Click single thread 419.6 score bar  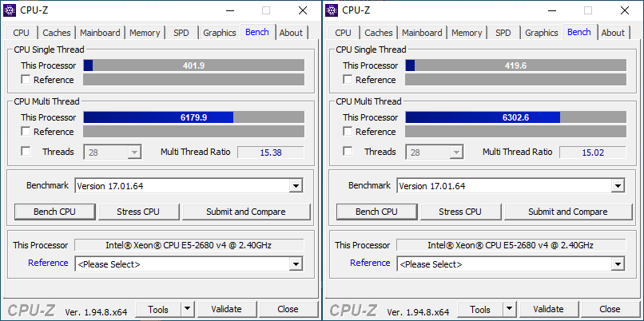coord(516,65)
